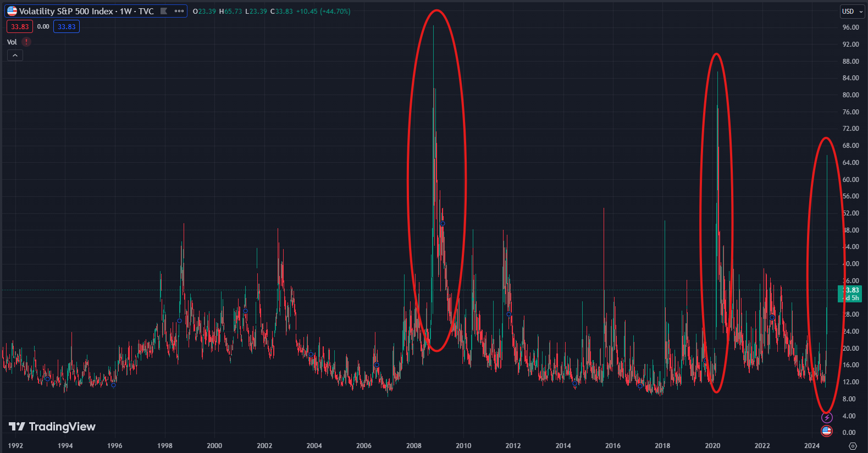Open chart settings via the hexagon gear icon

pyautogui.click(x=853, y=446)
